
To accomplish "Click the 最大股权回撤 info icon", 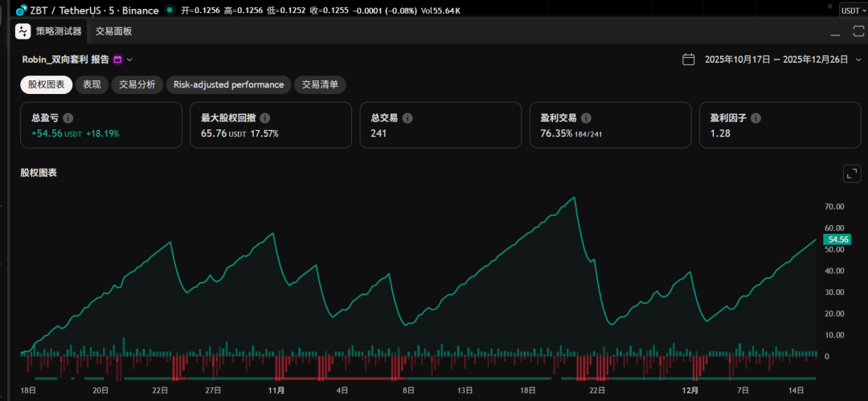I will click(x=264, y=118).
